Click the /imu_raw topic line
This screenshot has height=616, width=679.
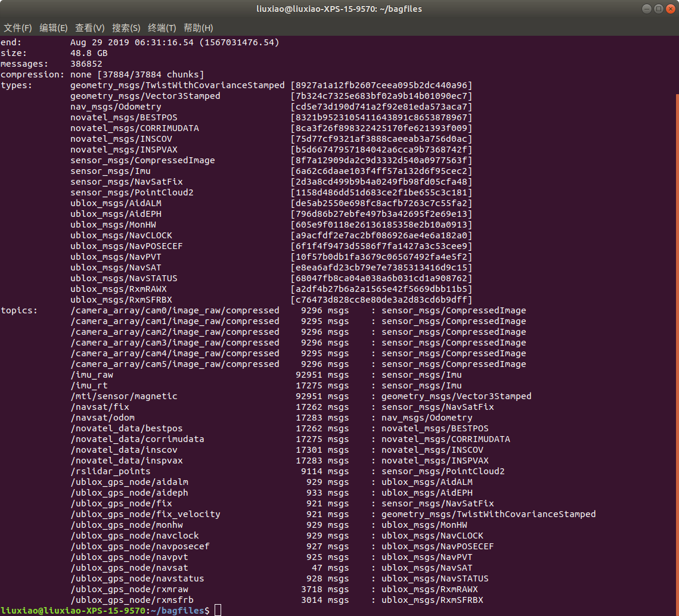pyautogui.click(x=266, y=375)
